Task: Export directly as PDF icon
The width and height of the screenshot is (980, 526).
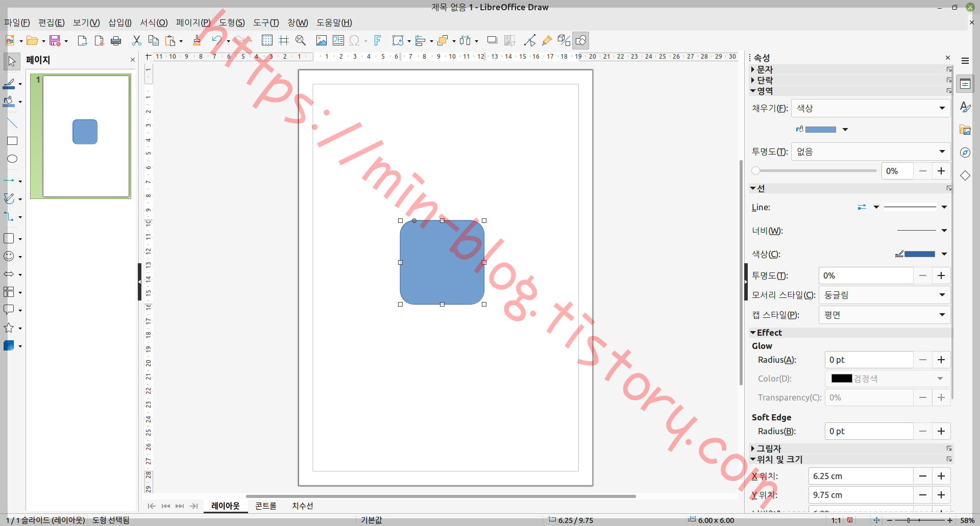Action: [99, 40]
